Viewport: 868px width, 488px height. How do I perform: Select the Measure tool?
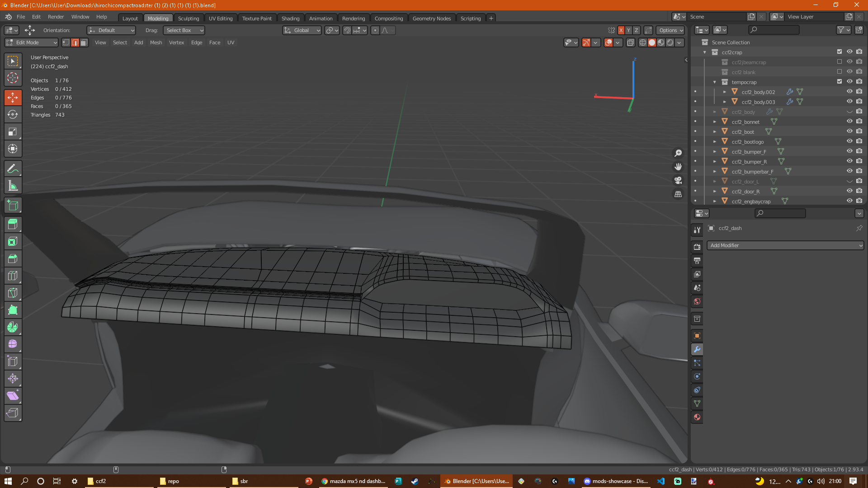[13, 186]
